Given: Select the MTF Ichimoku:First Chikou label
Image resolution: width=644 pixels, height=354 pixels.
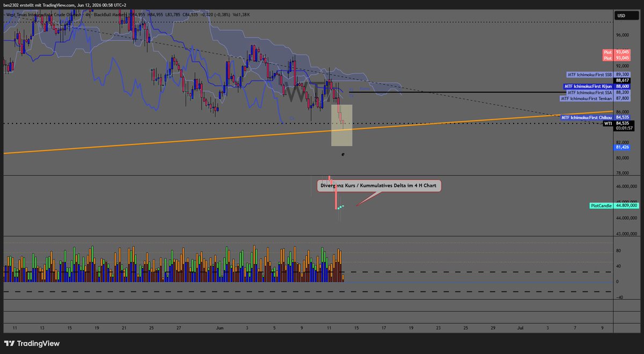Looking at the screenshot, I should pyautogui.click(x=595, y=117).
